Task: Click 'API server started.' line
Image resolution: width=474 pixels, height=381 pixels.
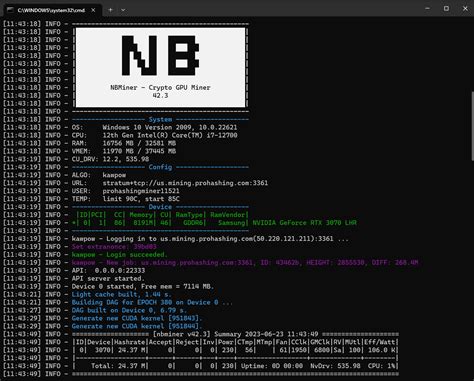Action: click(108, 278)
